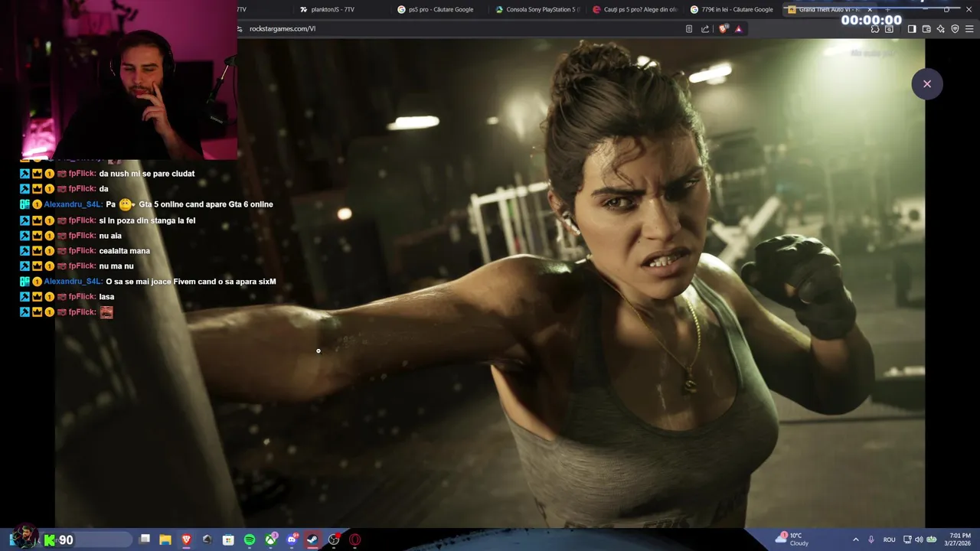Open Brave VPN shield icon in toolbar

coord(955,29)
